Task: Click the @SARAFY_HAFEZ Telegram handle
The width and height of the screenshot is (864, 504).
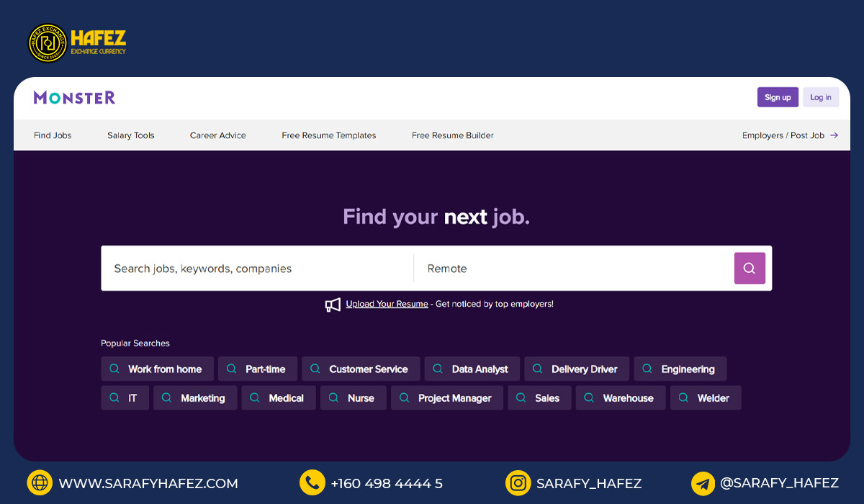Action: (780, 483)
